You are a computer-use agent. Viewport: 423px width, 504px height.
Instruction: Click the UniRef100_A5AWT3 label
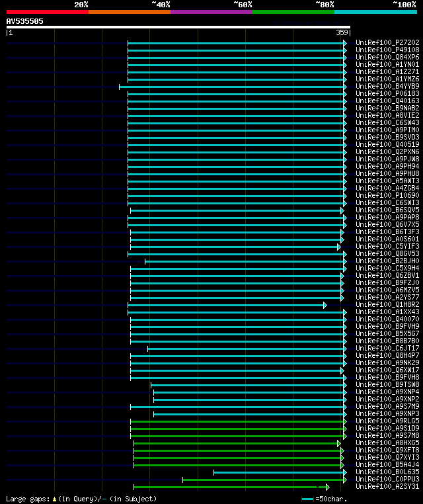point(387,181)
